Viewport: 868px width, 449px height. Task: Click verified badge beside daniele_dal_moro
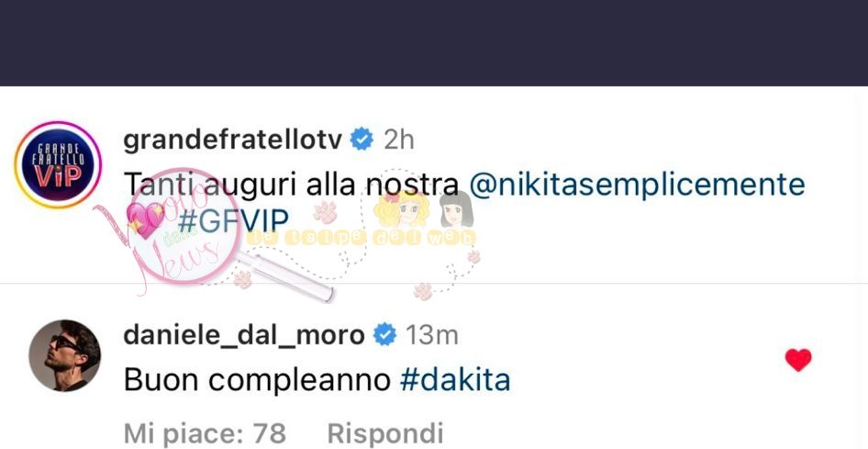(384, 335)
